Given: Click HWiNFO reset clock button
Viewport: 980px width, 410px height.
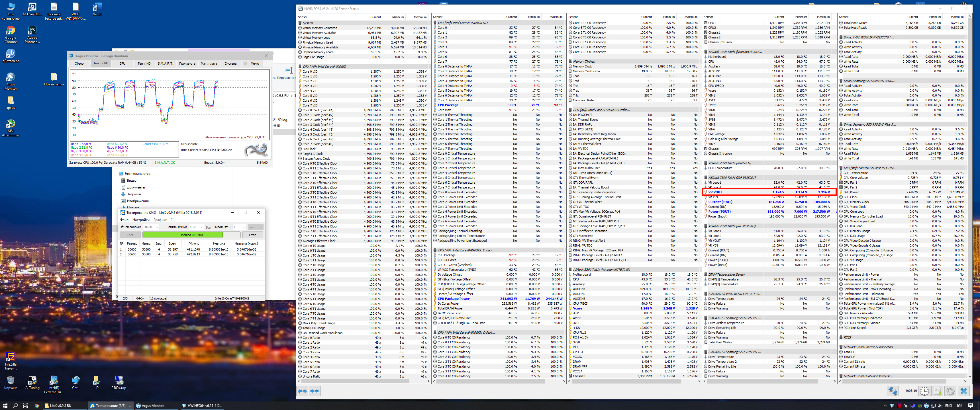Looking at the screenshot, I should pos(924,391).
